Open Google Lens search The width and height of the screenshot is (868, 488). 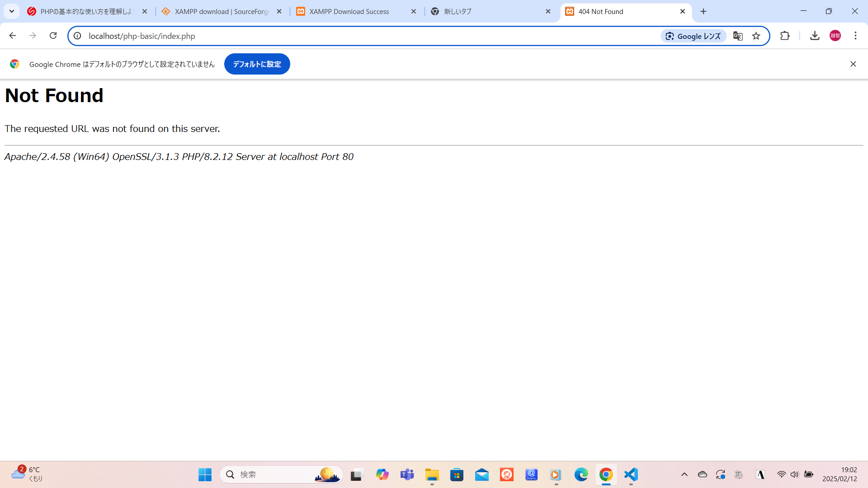click(x=693, y=36)
